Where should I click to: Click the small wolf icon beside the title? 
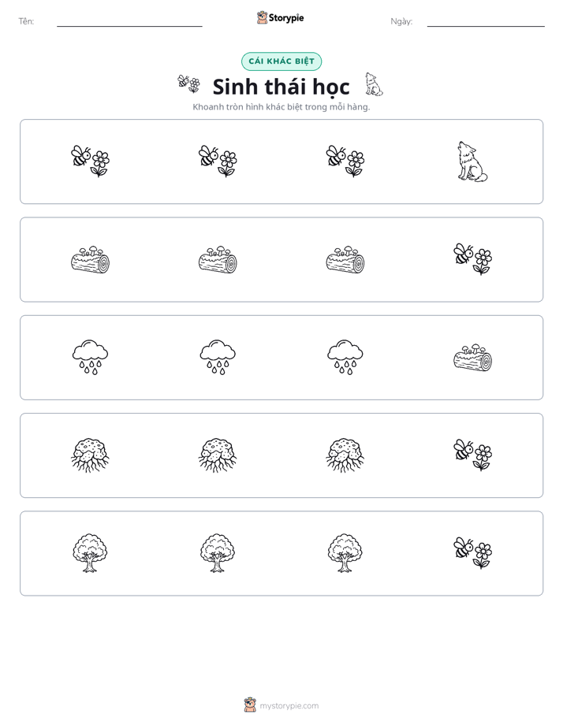tap(374, 84)
